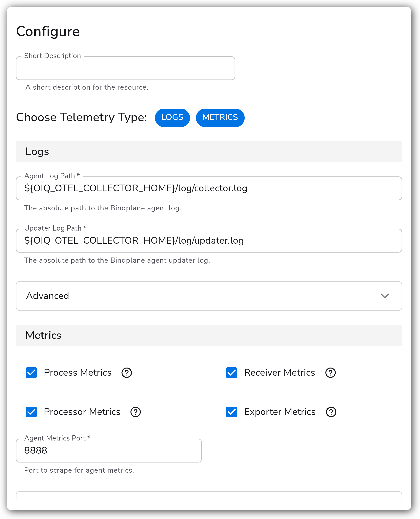Click the Logs section header
Screen dimensions: 420x519
pyautogui.click(x=209, y=152)
